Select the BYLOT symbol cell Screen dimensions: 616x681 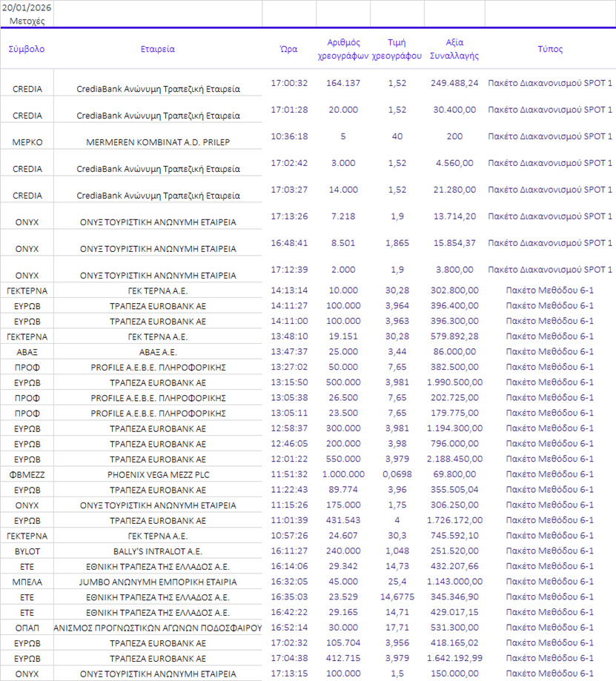click(27, 551)
